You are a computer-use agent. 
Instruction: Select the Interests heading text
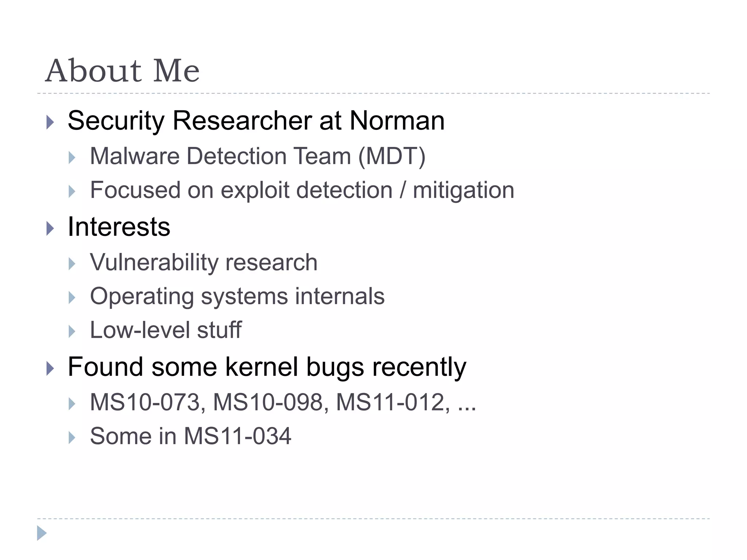119,227
